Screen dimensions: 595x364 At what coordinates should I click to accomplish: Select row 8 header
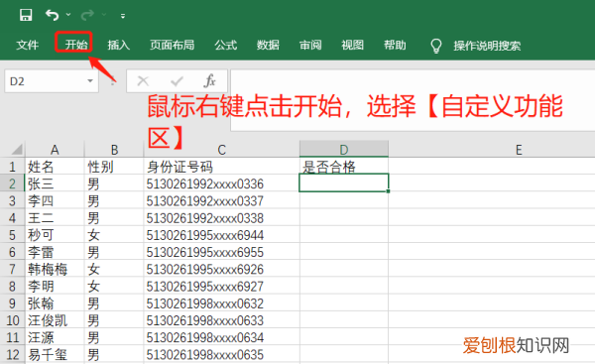tap(12, 287)
